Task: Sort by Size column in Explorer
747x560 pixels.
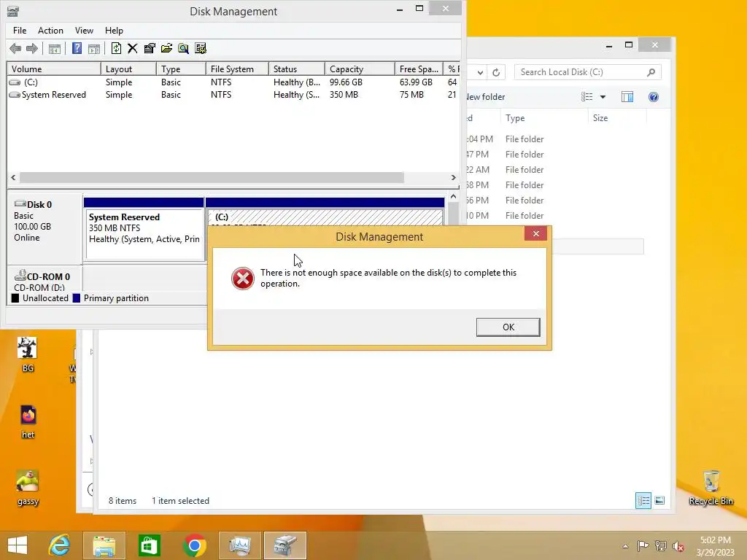Action: tap(617, 118)
